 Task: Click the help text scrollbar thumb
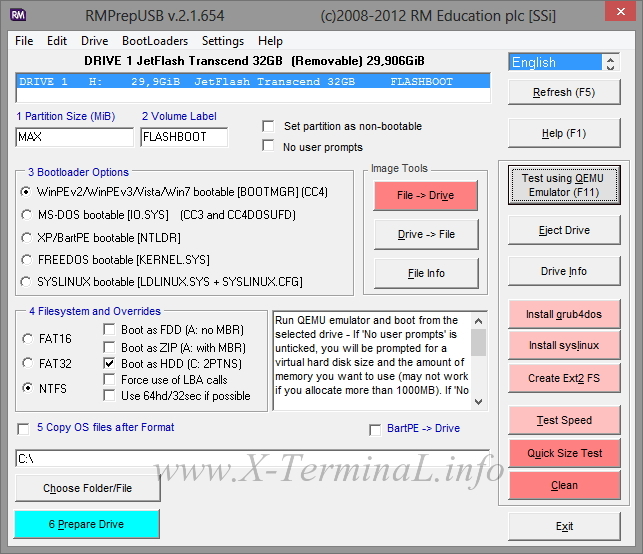click(478, 342)
